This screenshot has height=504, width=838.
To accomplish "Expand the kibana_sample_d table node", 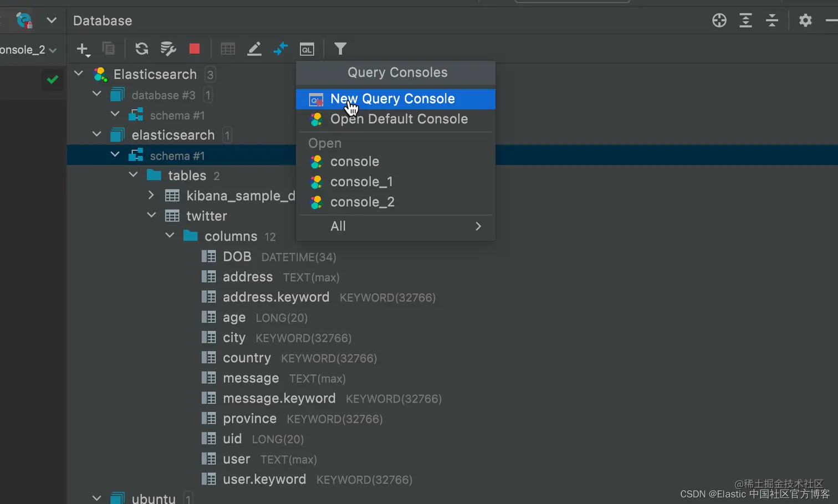I will click(150, 195).
